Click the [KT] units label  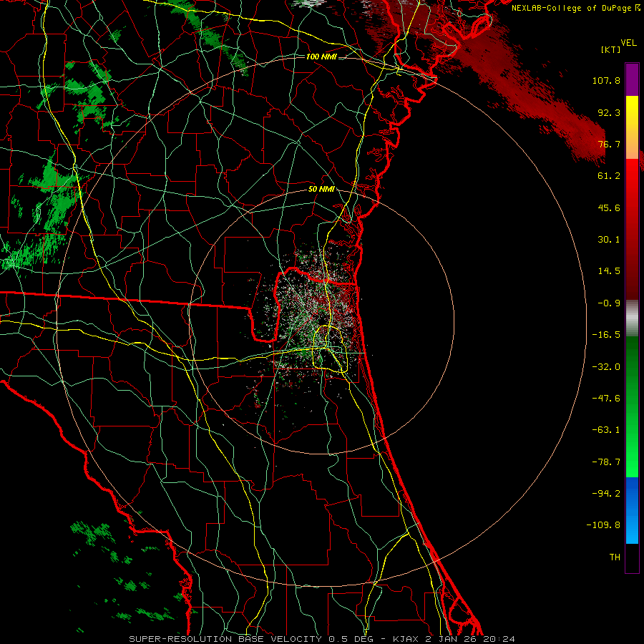610,49
